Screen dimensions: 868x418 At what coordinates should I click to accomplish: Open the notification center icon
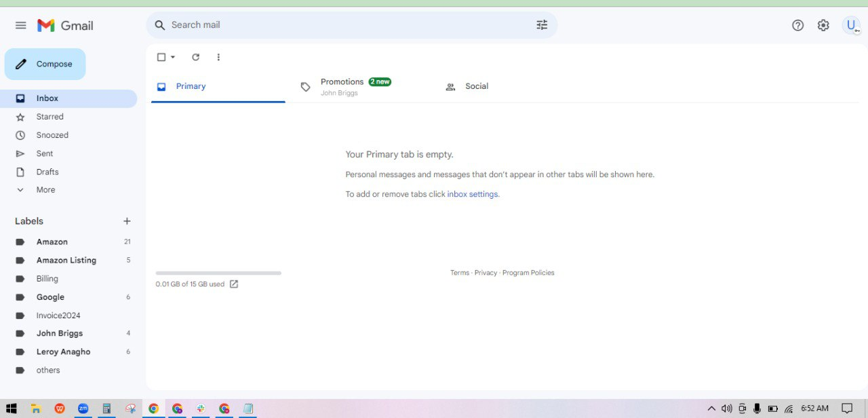point(847,408)
